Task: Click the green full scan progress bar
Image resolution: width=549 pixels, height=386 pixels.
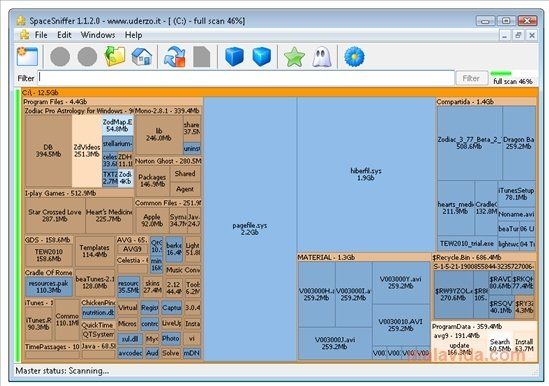Action: click(501, 74)
